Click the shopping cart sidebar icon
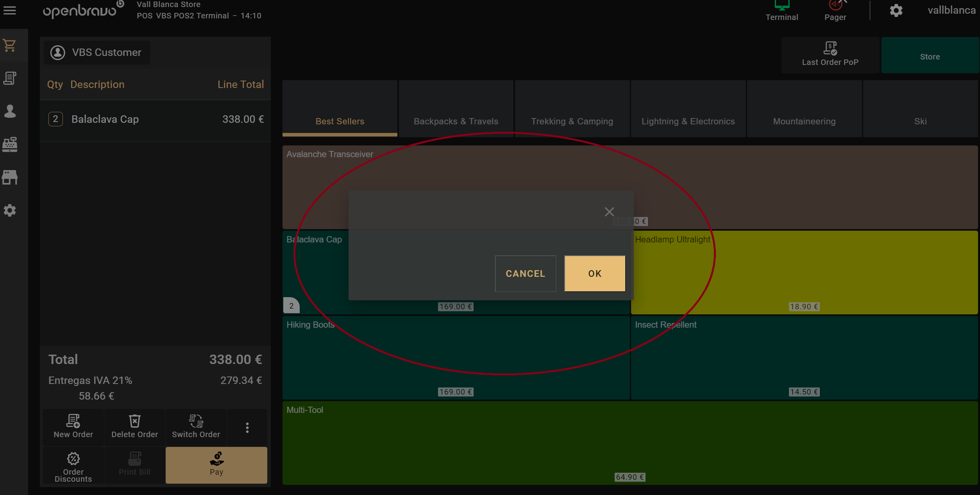The height and width of the screenshot is (495, 980). 10,45
